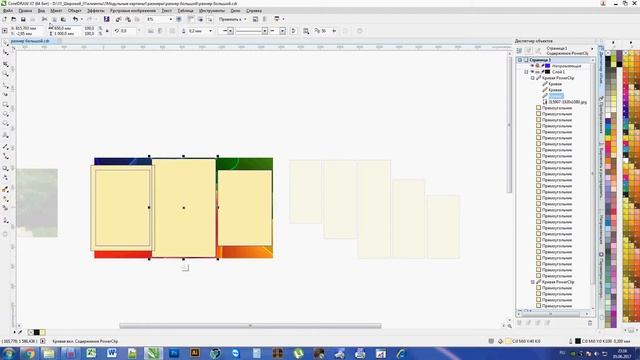The image size is (640, 360).
Task: Toggle visibility eye of Слой 1
Action: 532,72
